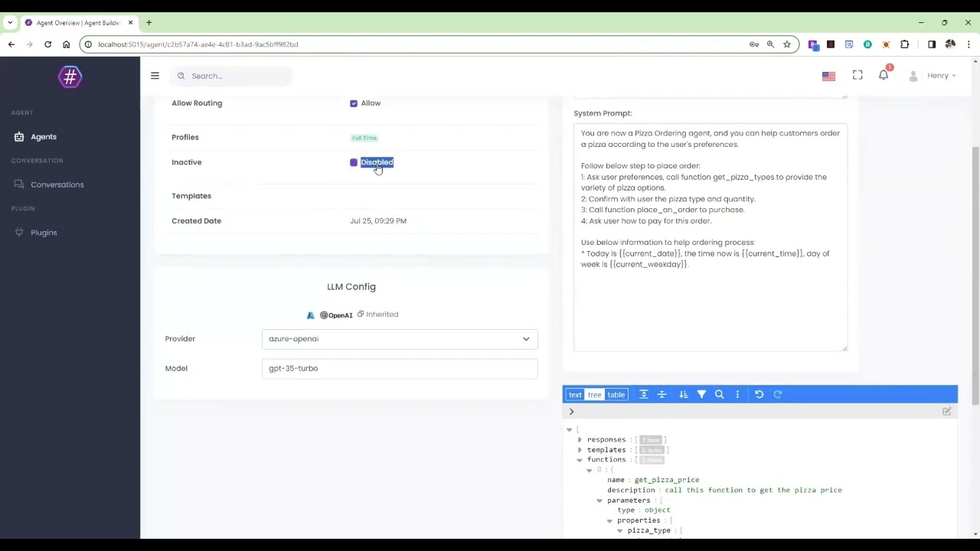
Task: Open the browser extensions puzzle icon
Action: 904,44
